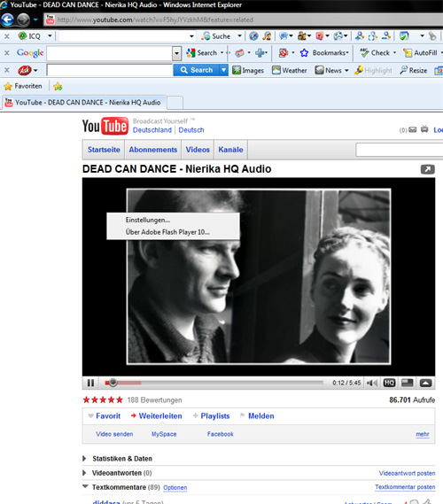Image resolution: width=443 pixels, height=504 pixels.
Task: Click the Playlists link
Action: pyautogui.click(x=215, y=416)
